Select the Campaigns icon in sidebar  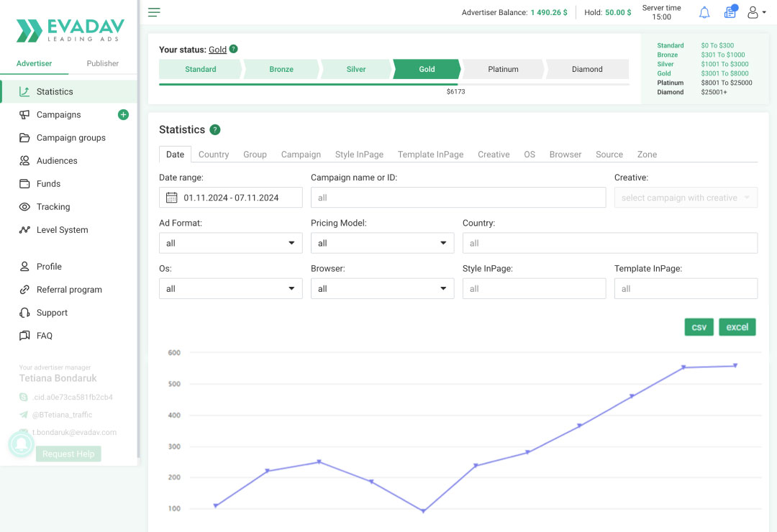[24, 114]
